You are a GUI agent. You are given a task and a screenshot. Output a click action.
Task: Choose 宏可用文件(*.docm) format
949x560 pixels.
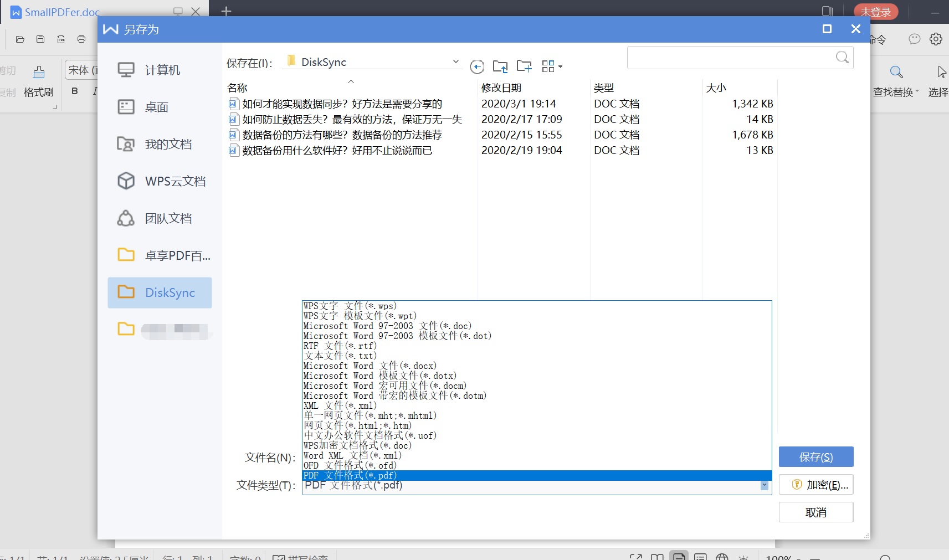[x=537, y=386]
